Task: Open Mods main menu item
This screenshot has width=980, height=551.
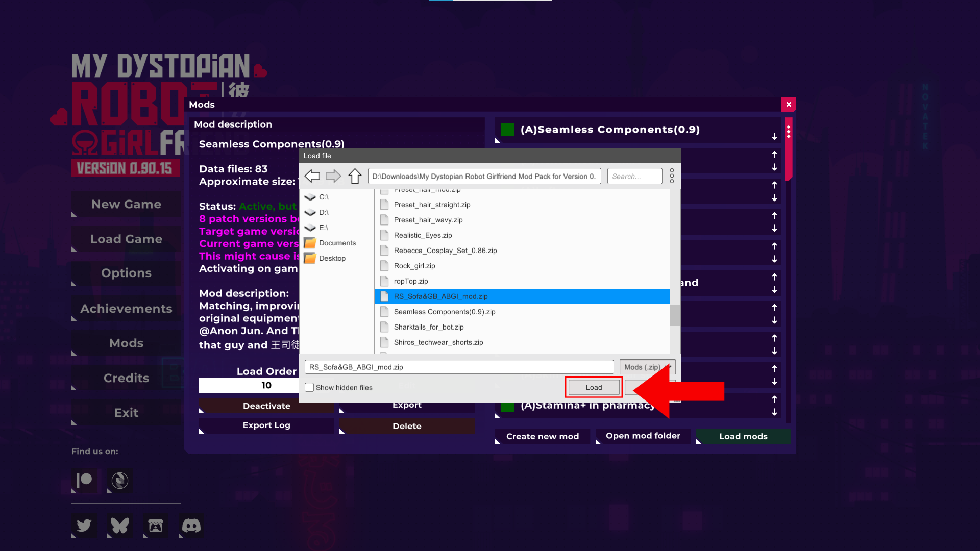Action: 126,343
